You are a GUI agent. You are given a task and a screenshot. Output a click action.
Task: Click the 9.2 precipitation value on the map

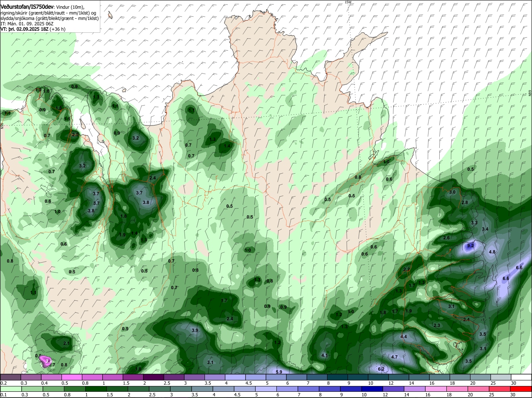(x=470, y=246)
